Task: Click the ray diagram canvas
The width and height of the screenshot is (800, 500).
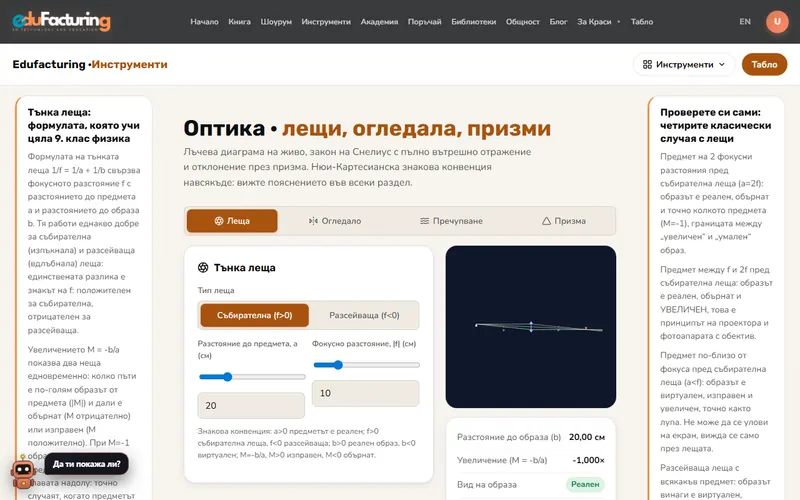Action: pyautogui.click(x=531, y=327)
